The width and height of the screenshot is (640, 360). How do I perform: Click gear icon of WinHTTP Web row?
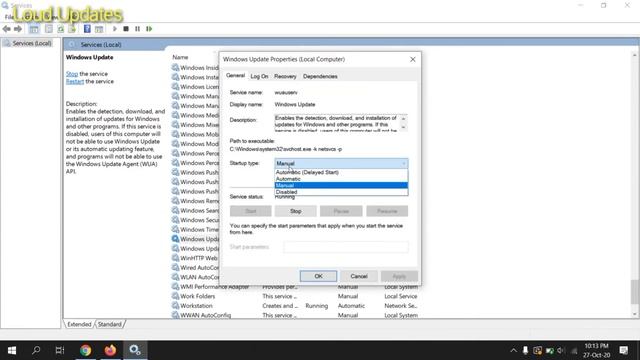pyautogui.click(x=176, y=258)
